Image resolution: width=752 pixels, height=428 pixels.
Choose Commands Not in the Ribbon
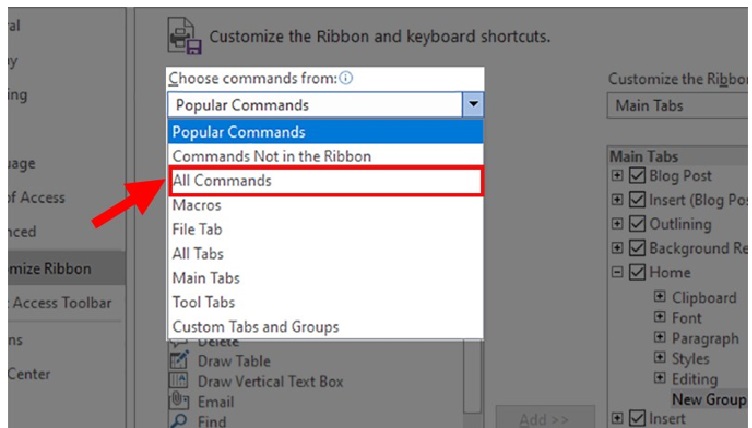[272, 156]
